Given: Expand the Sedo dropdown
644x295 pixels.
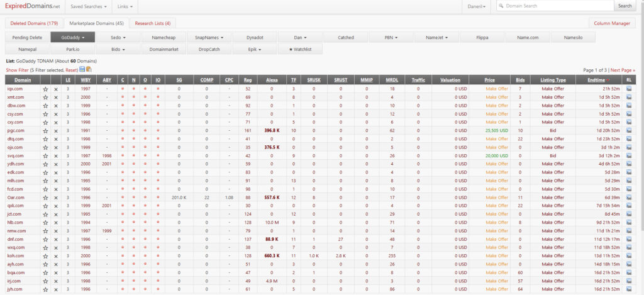Looking at the screenshot, I should (x=118, y=37).
